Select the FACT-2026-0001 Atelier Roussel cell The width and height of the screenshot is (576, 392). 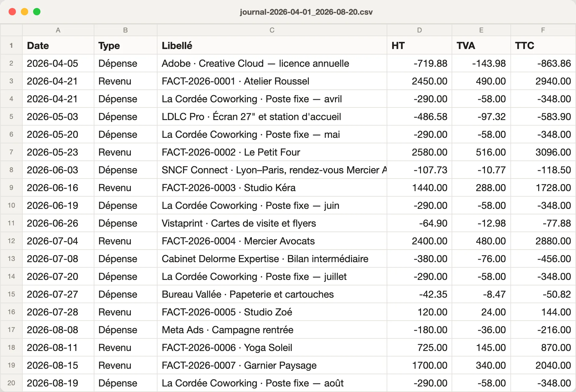(272, 81)
